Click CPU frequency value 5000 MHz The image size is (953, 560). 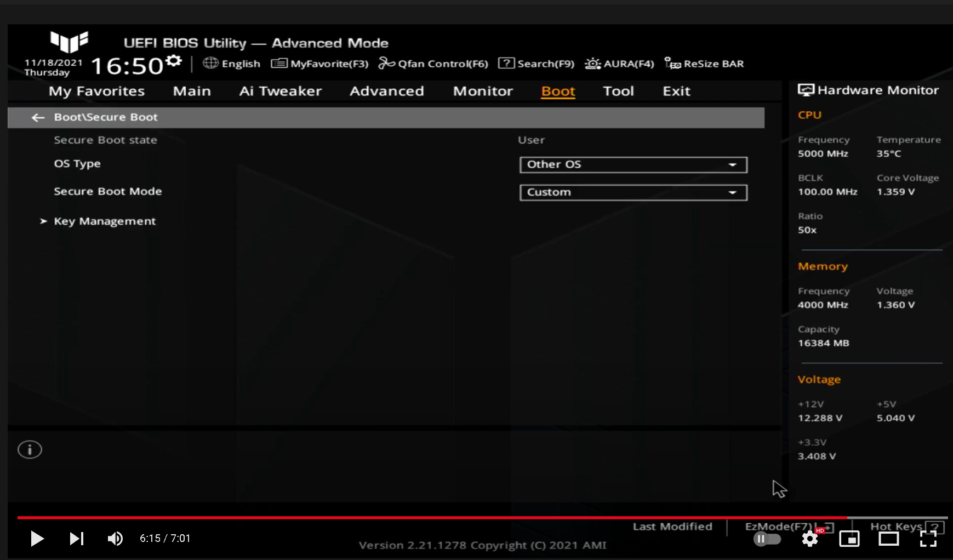pos(823,153)
